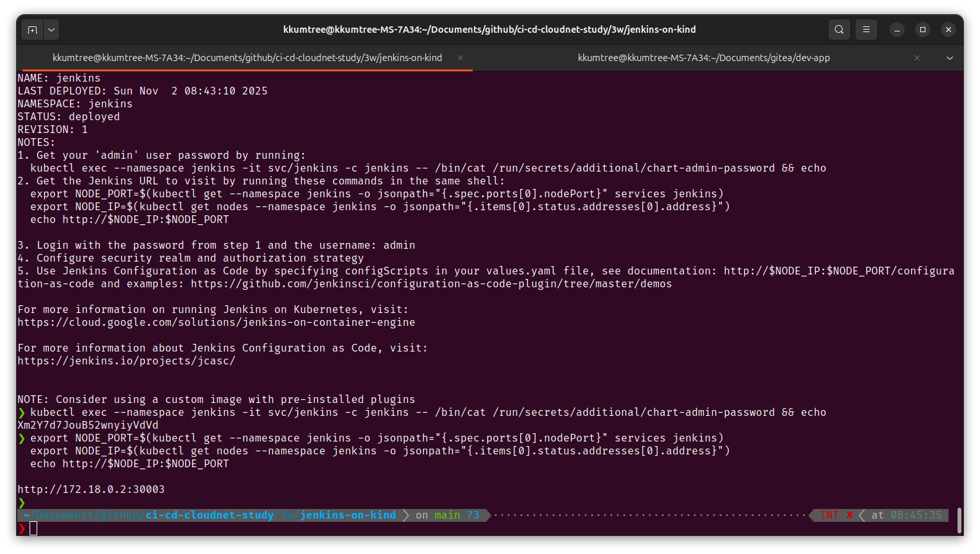This screenshot has height=554, width=980.
Task: Expand the new tab options dropdown arrow
Action: point(51,30)
